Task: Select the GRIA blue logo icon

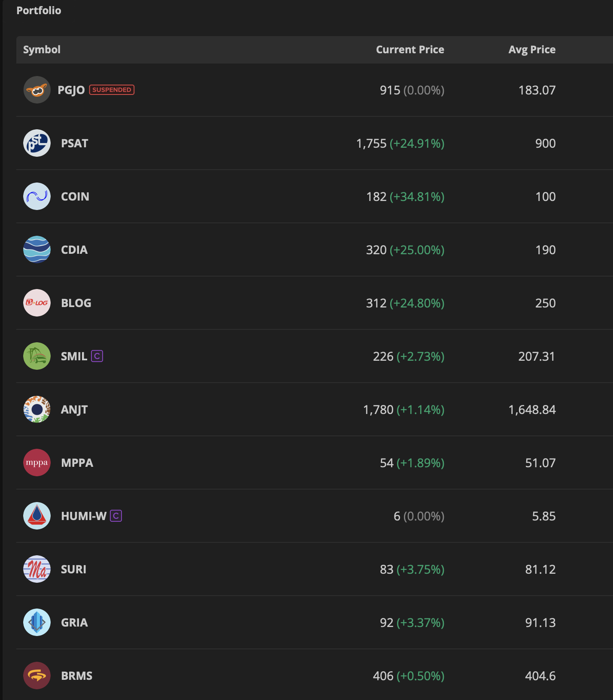Action: click(37, 622)
